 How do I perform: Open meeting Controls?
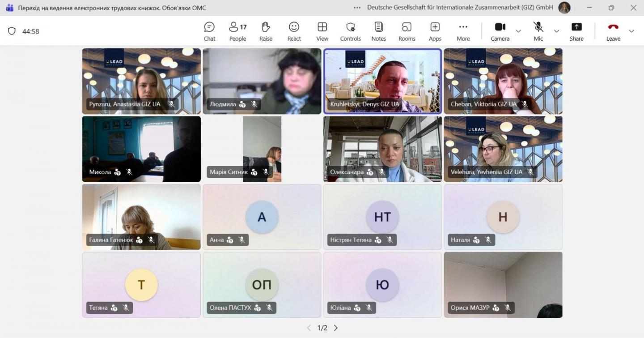coord(350,31)
